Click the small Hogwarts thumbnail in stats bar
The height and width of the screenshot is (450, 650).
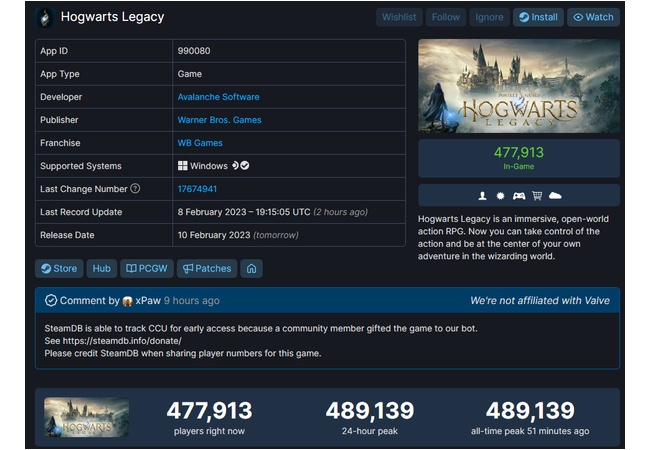pos(86,417)
